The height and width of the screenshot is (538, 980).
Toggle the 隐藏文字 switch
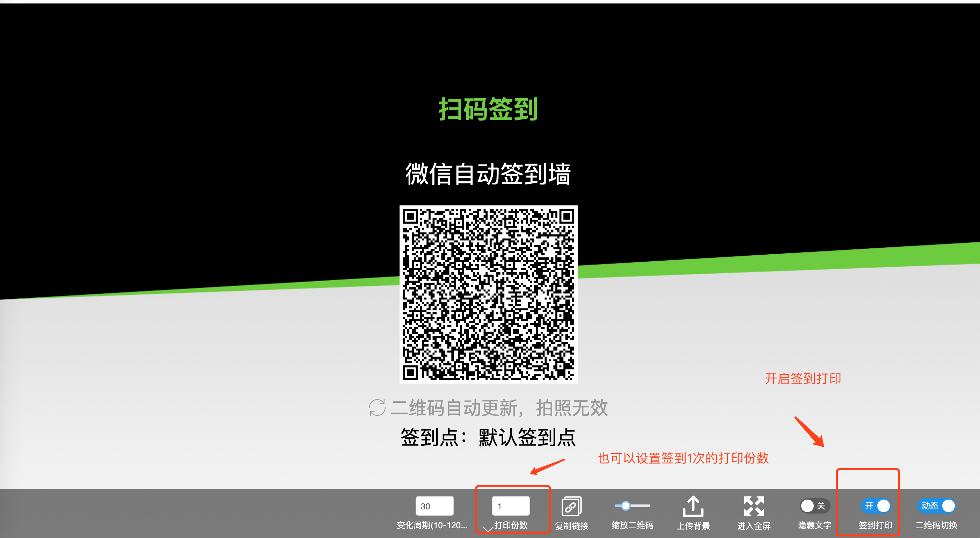814,506
